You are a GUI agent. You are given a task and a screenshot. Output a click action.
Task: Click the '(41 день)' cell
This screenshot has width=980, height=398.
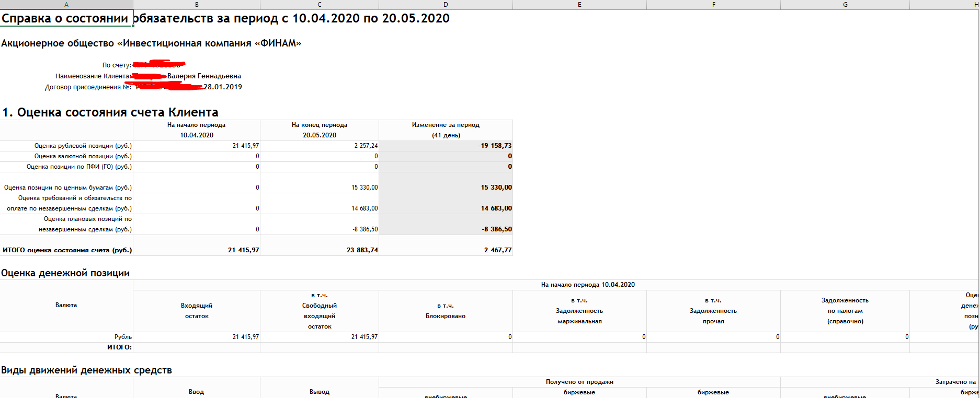click(x=446, y=135)
